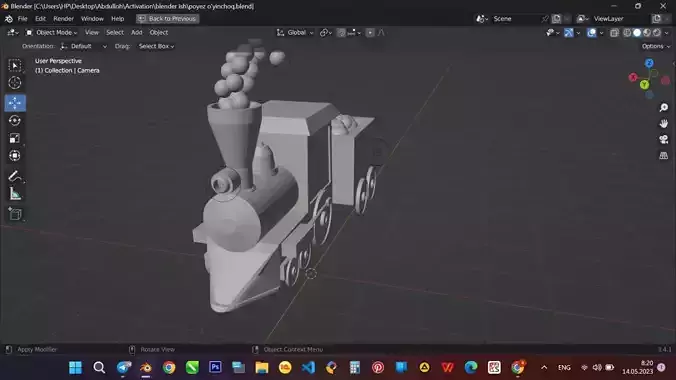Open the Orientation Default dropdown
676x380 pixels.
(x=84, y=46)
